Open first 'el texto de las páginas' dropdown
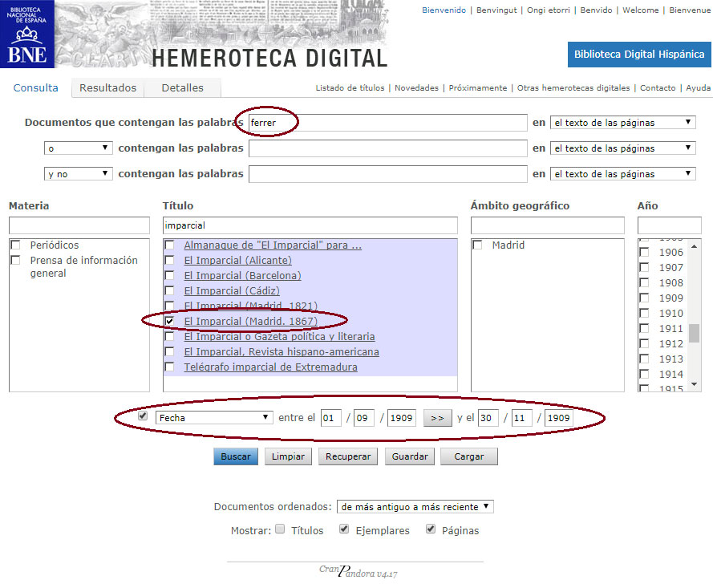713x588 pixels. point(622,122)
